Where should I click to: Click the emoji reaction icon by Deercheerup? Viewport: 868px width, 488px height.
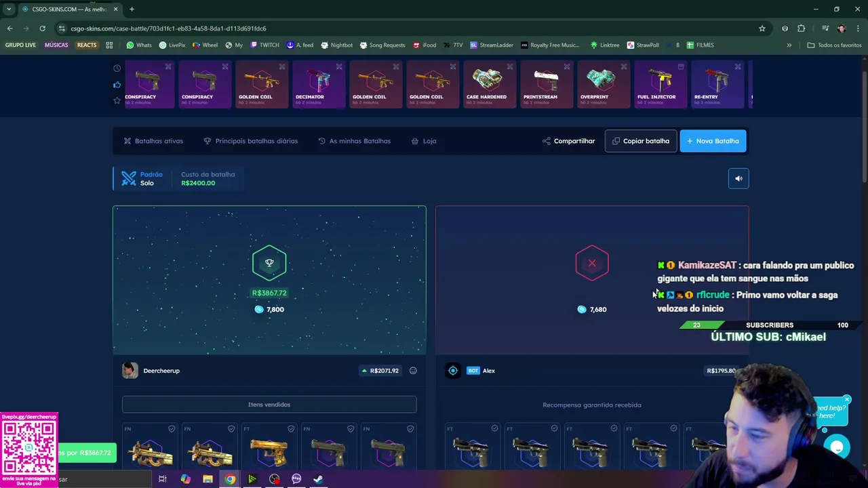[x=413, y=371]
